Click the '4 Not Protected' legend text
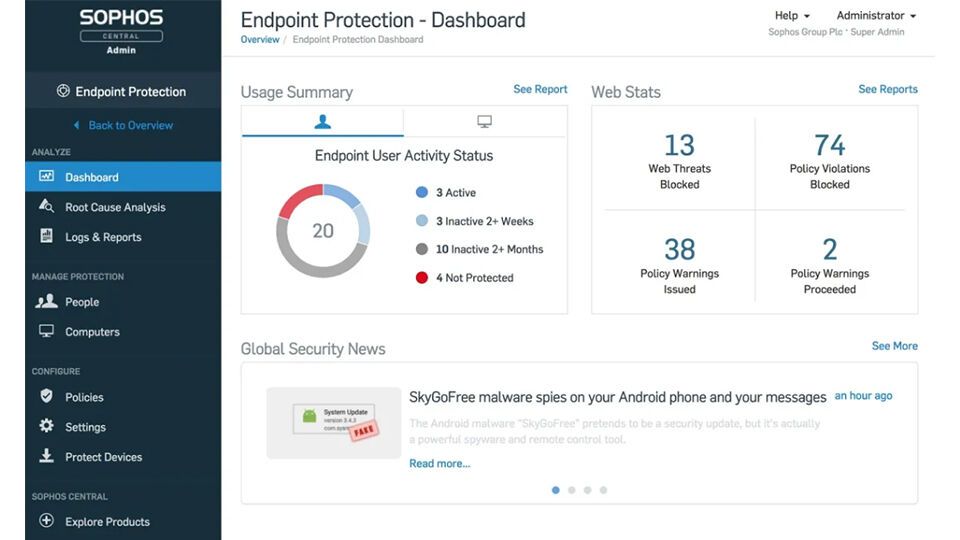The width and height of the screenshot is (960, 540). tap(474, 277)
